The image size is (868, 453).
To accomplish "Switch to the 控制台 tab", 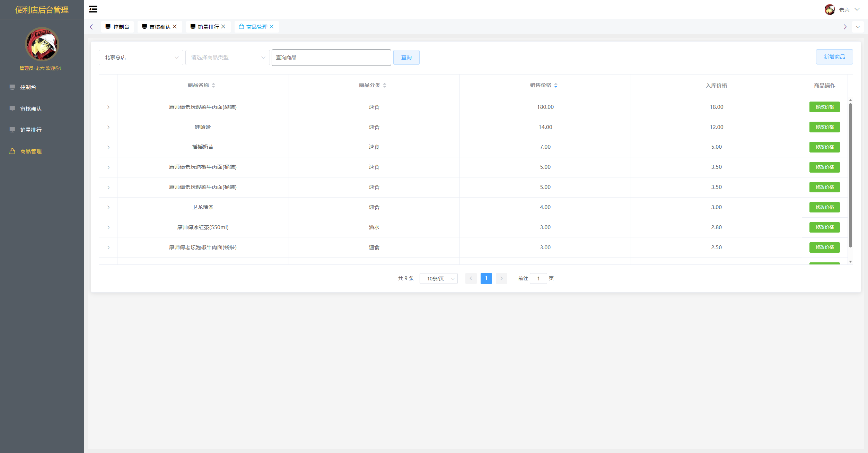I will [x=117, y=27].
